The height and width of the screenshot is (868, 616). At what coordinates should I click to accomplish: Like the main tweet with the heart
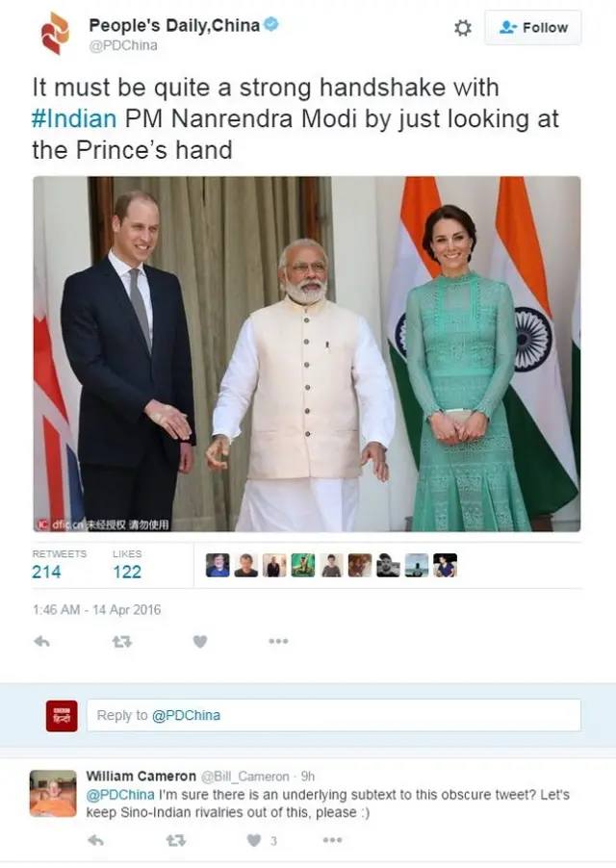point(200,642)
